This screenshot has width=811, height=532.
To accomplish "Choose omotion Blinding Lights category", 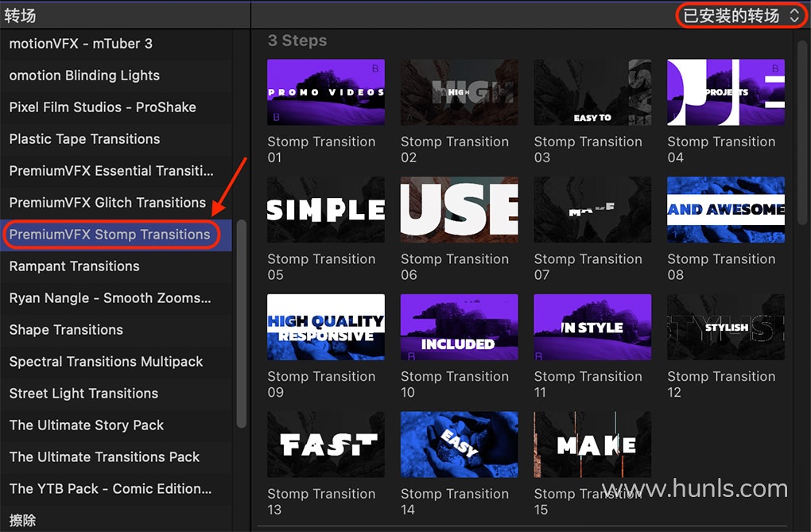I will click(x=84, y=76).
